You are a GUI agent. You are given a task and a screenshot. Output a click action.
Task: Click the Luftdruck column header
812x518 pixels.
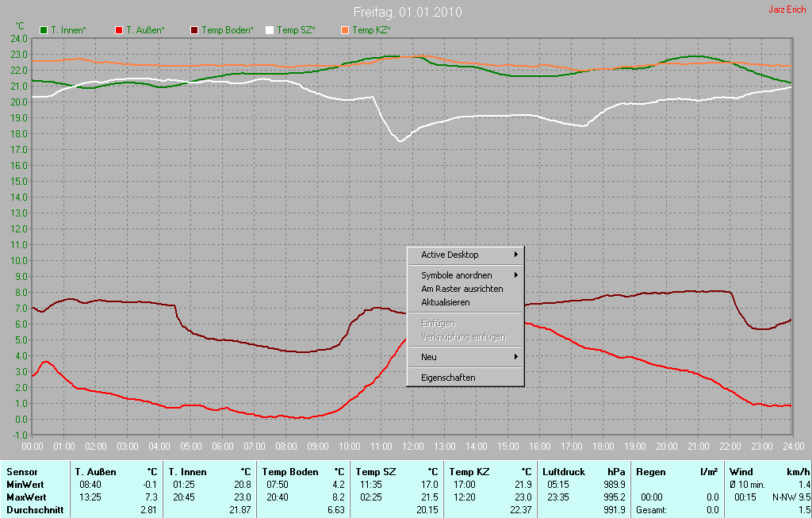pyautogui.click(x=563, y=472)
